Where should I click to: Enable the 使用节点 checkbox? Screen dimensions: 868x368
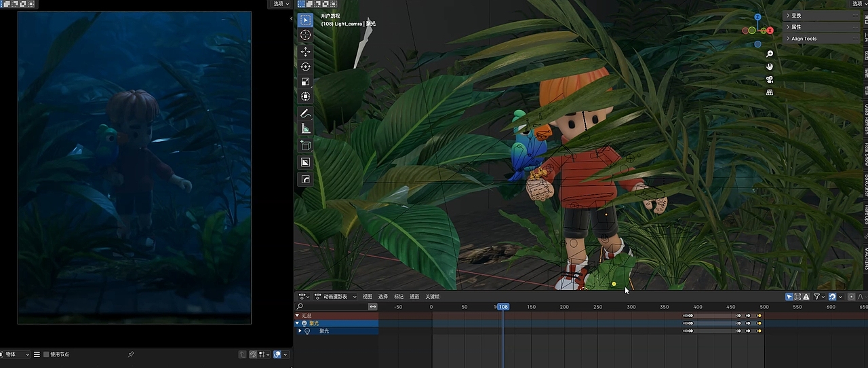point(46,354)
